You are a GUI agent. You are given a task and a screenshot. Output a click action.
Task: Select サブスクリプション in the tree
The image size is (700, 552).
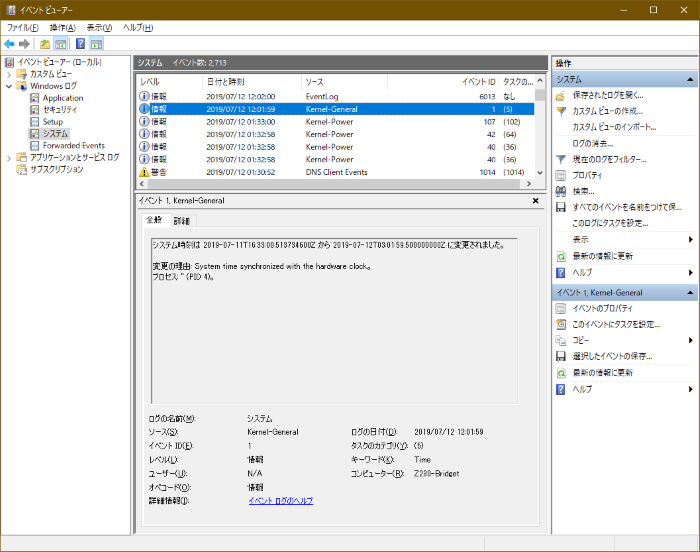pos(57,169)
